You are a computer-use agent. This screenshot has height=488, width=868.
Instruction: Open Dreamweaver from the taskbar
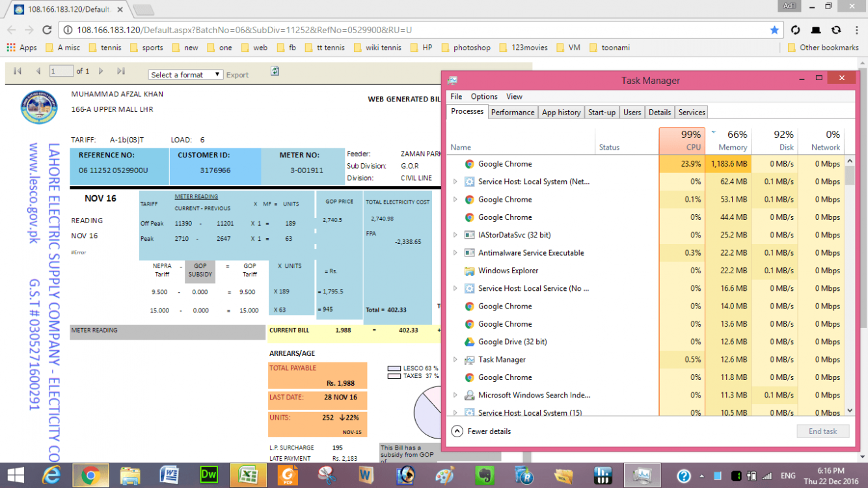pyautogui.click(x=209, y=476)
